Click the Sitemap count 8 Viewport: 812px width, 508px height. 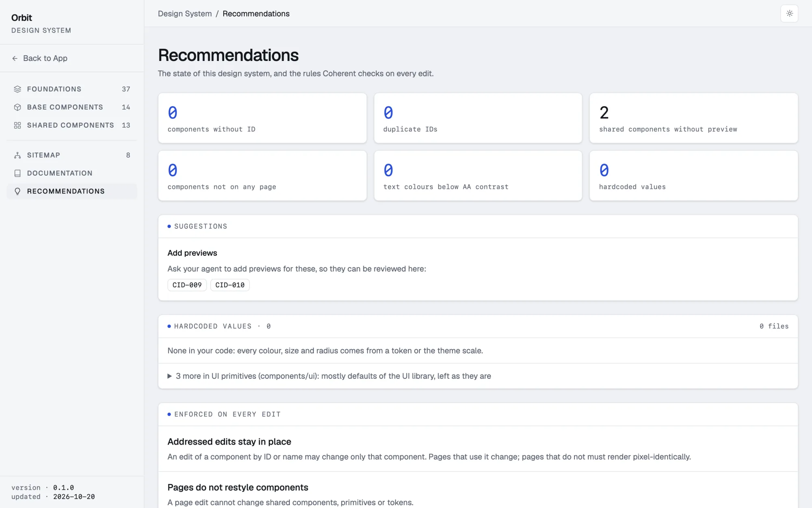[x=128, y=155]
